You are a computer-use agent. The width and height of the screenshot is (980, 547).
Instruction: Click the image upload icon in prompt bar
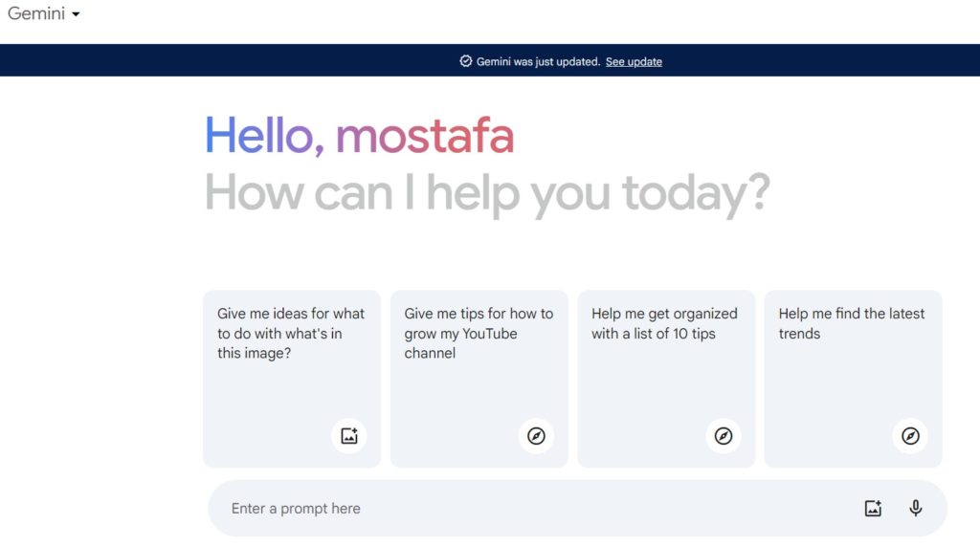873,509
